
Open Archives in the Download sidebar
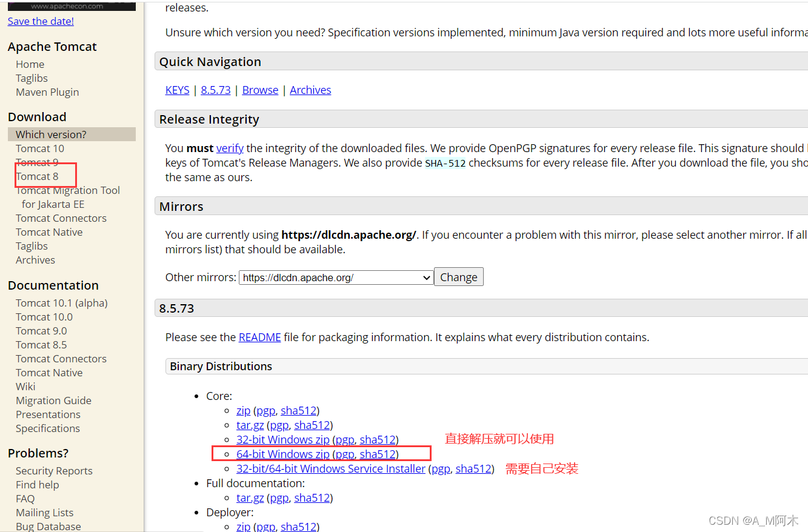click(x=35, y=260)
